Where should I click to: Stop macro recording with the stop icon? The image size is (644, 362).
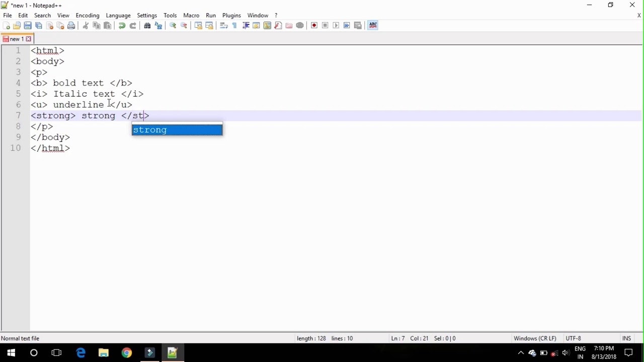point(325,26)
